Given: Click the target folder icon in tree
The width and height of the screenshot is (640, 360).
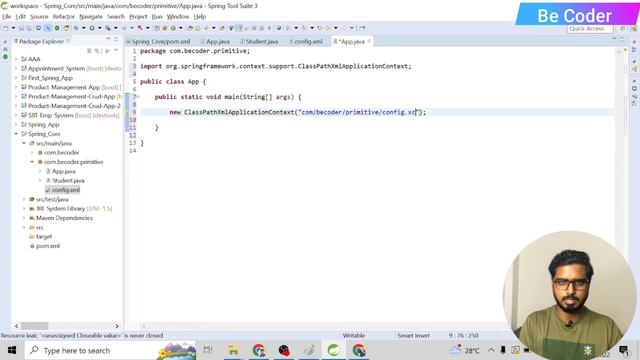Looking at the screenshot, I should [x=32, y=237].
